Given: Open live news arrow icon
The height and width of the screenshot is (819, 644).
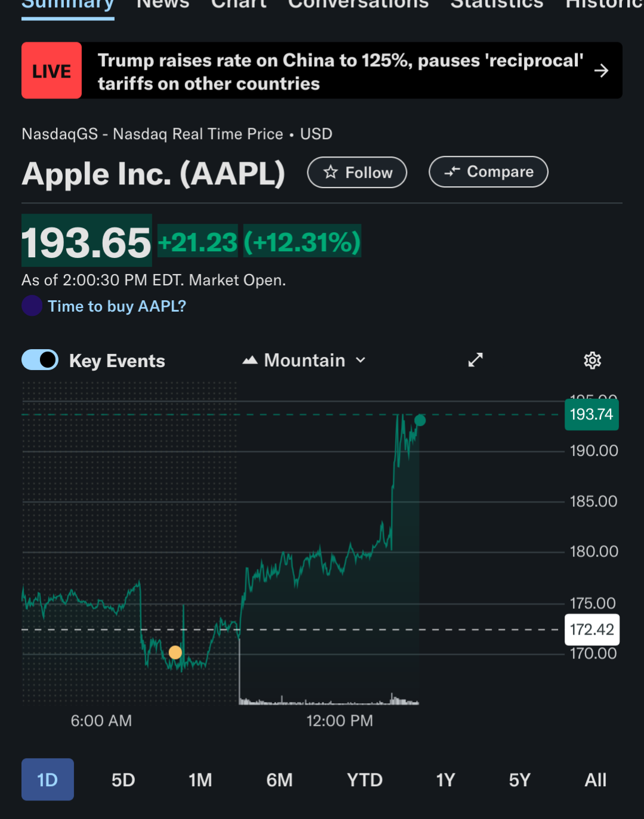Looking at the screenshot, I should click(x=601, y=71).
